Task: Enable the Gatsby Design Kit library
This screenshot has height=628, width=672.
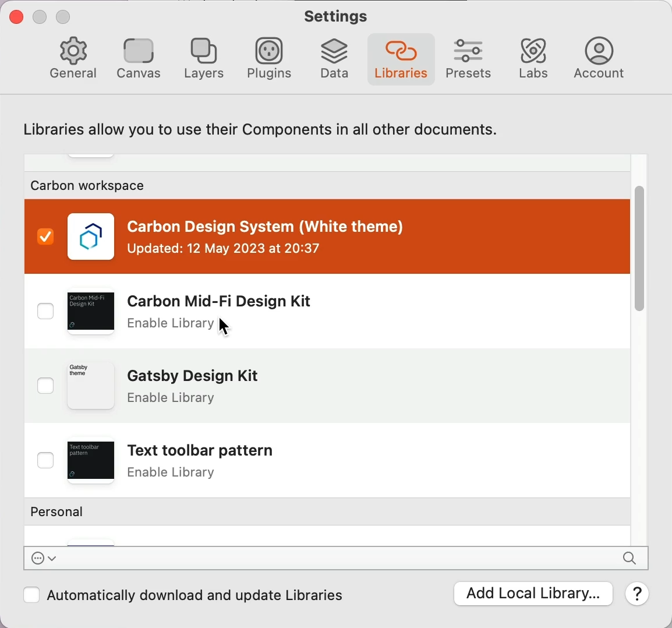Action: (x=45, y=386)
